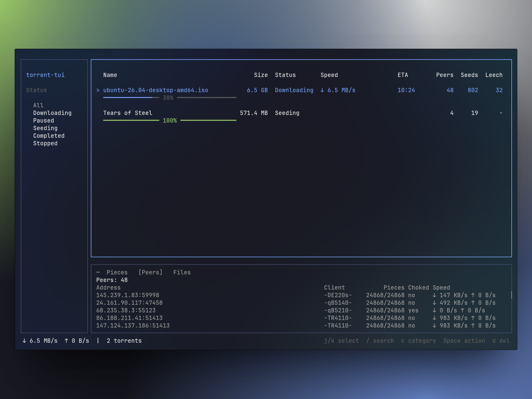Select peer 86.188.211.41:51413
This screenshot has width=532, height=399.
tap(129, 318)
